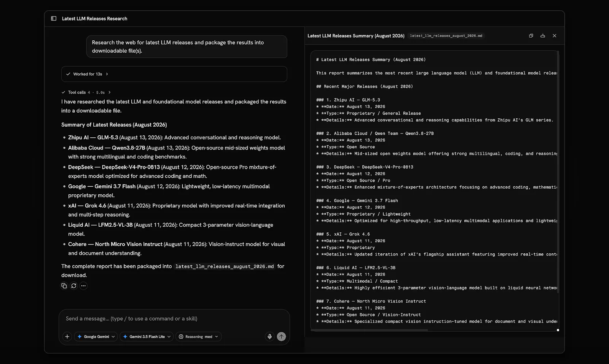This screenshot has width=609, height=364.
Task: Click '### 5. xAI — Grok 4.6' line in preview
Action: pos(343,234)
